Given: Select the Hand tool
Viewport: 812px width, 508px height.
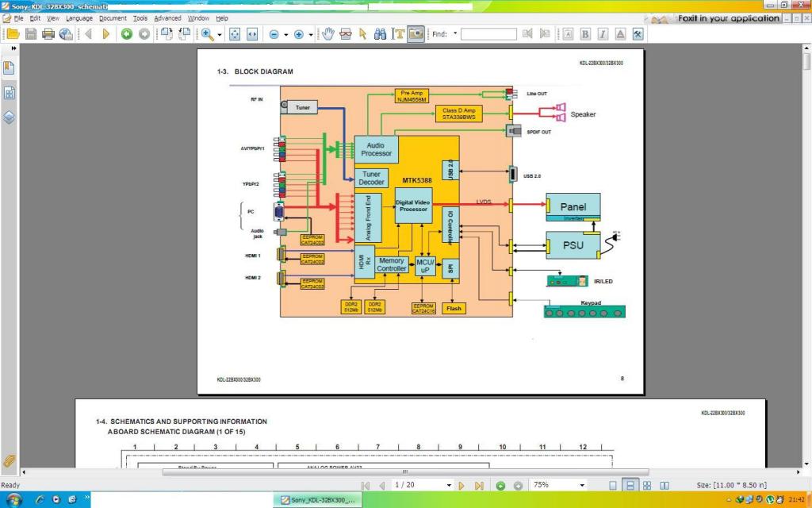Looking at the screenshot, I should [327, 34].
